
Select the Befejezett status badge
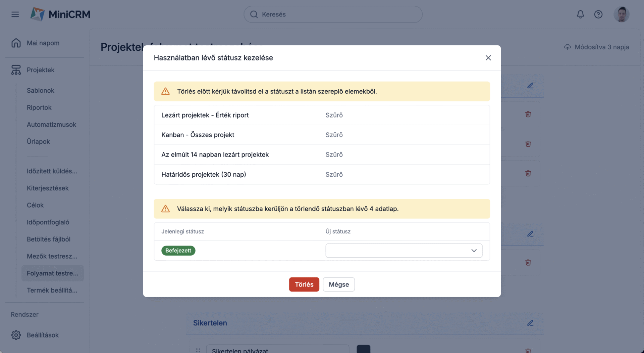pos(178,251)
